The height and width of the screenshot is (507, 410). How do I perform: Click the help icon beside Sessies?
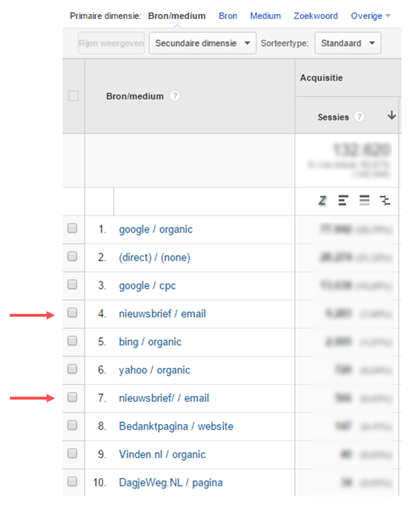359,117
